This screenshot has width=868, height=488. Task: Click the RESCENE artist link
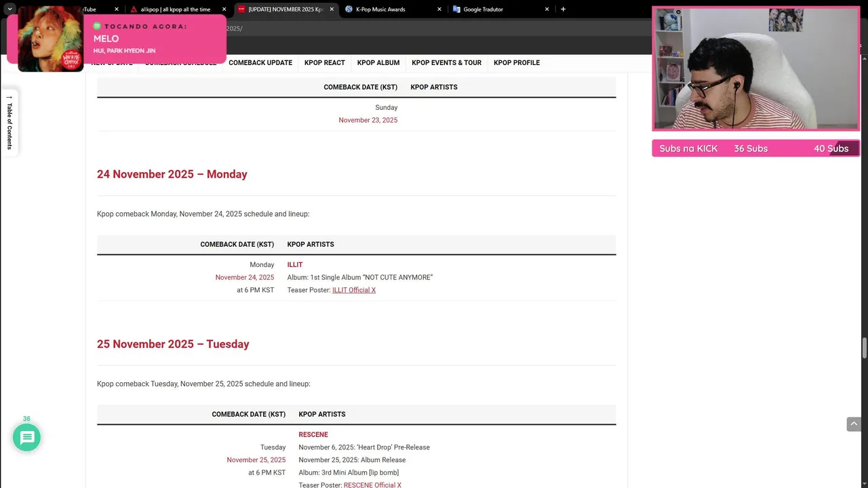(313, 435)
